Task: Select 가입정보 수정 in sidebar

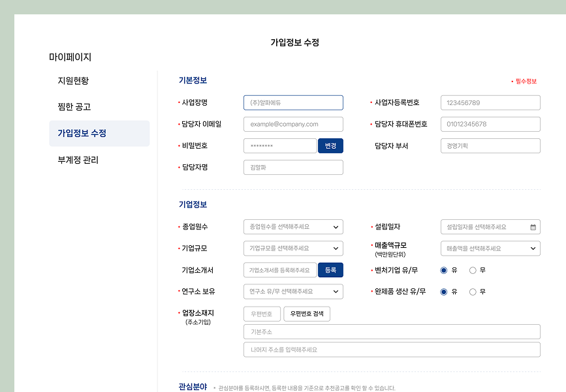Action: pos(82,133)
